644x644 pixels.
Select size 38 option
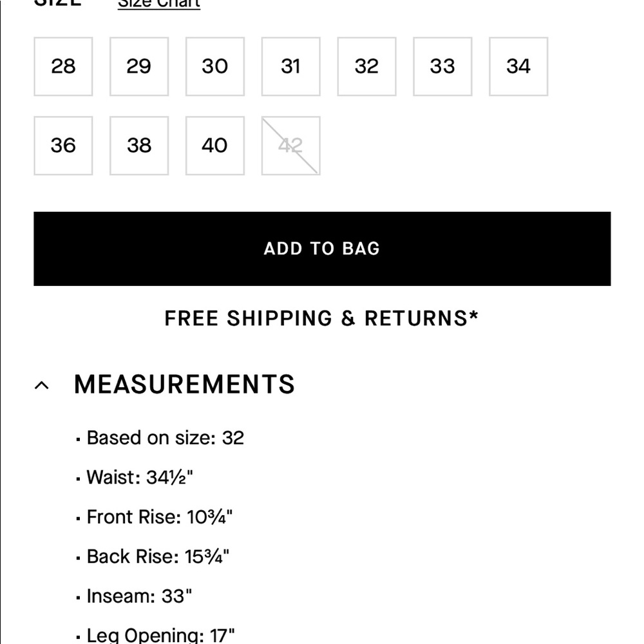(139, 146)
